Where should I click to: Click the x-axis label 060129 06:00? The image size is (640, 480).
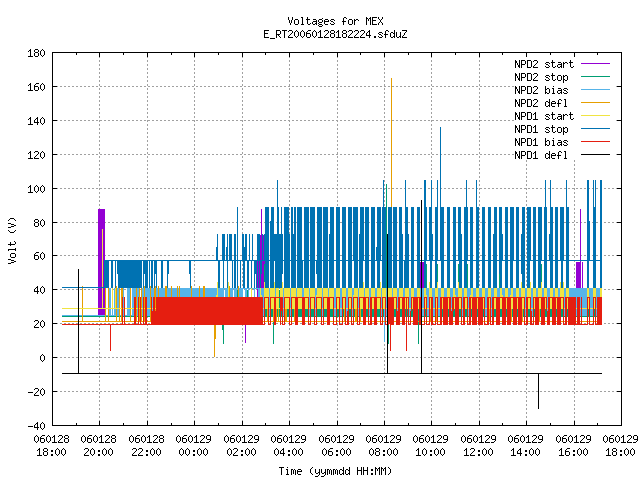coord(336,446)
